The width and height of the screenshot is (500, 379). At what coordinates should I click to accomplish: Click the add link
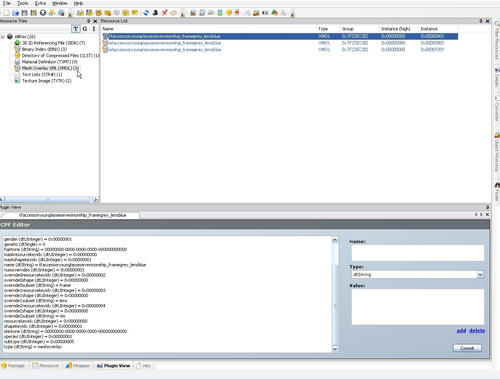pyautogui.click(x=461, y=331)
